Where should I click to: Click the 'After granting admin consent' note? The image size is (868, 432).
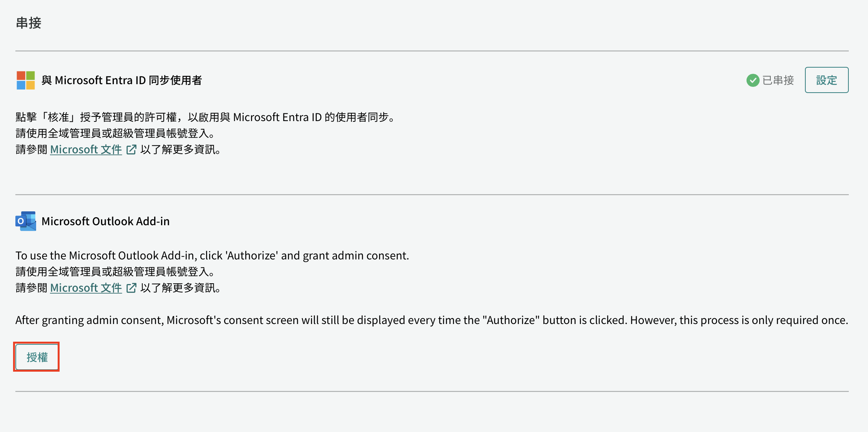(432, 320)
